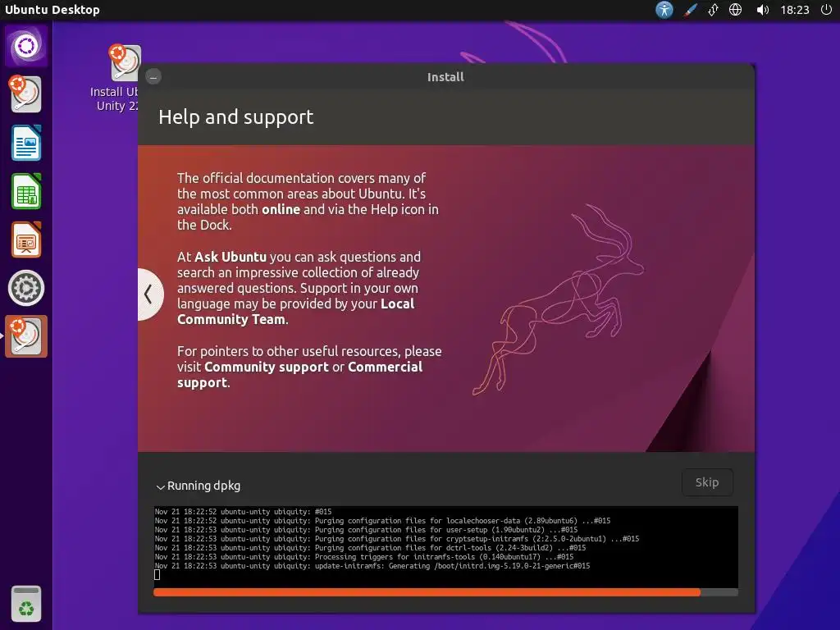Minimize the Install window

pyautogui.click(x=153, y=76)
